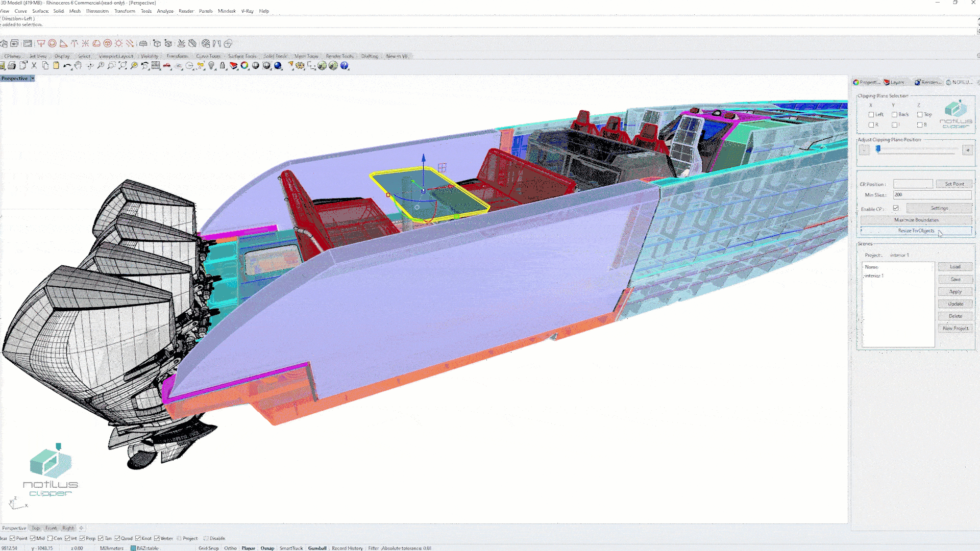Click the Maximize Boundaries button

[x=916, y=220]
